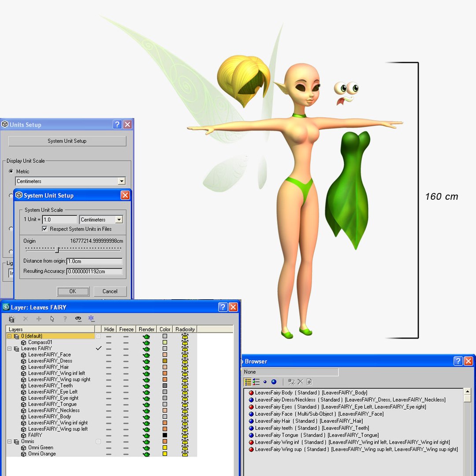Click Update Scene Materials icon in Browser toolbar
The image size is (476, 476).
click(x=291, y=382)
